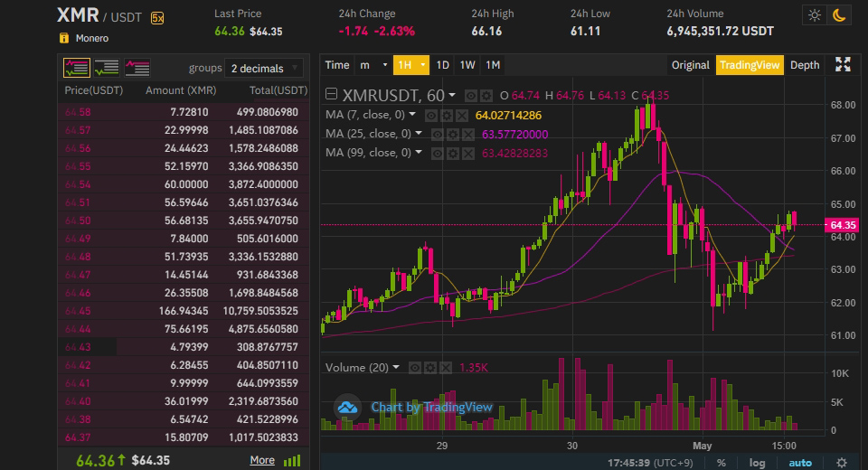This screenshot has width=868, height=470.
Task: Remove the Volume indicator
Action: 446,368
